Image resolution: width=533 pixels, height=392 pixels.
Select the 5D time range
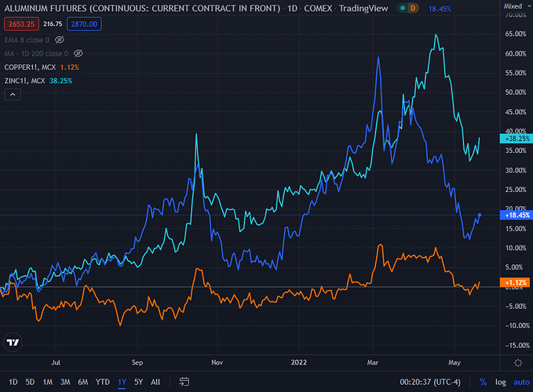click(30, 382)
